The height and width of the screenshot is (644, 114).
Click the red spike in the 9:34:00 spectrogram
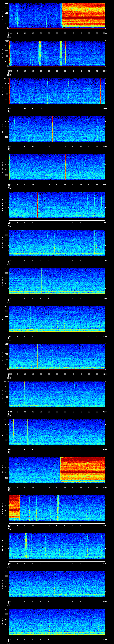(x=52, y=129)
